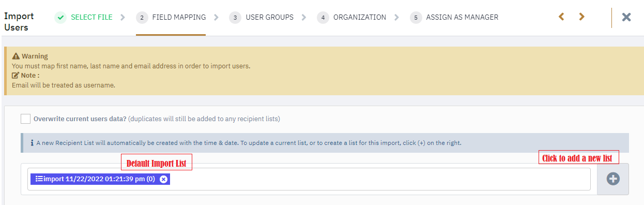
Task: Enable Overwrite current users data checkbox
Action: pos(26,119)
